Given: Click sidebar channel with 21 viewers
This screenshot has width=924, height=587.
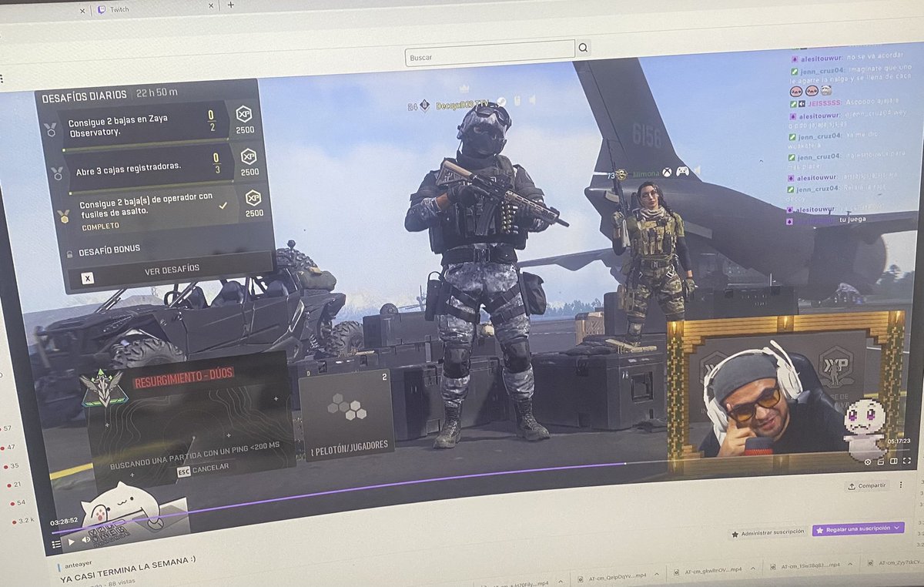Looking at the screenshot, I should (x=14, y=484).
